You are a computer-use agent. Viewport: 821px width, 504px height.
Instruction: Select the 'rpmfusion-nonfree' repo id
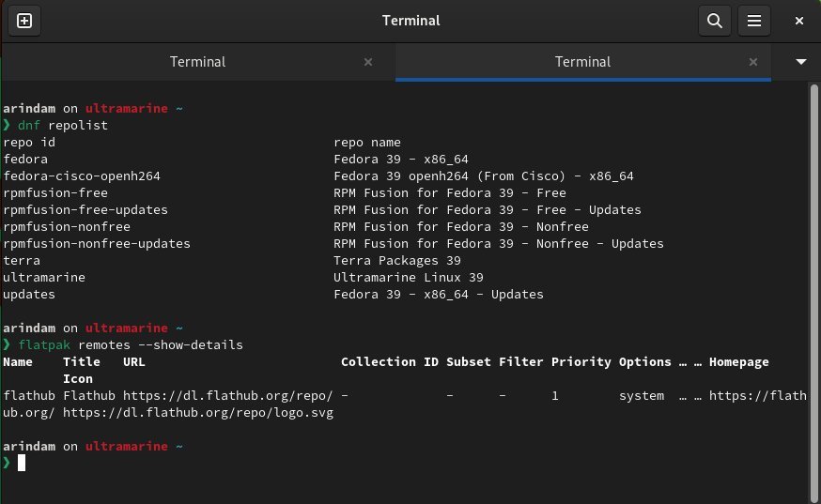pos(67,226)
